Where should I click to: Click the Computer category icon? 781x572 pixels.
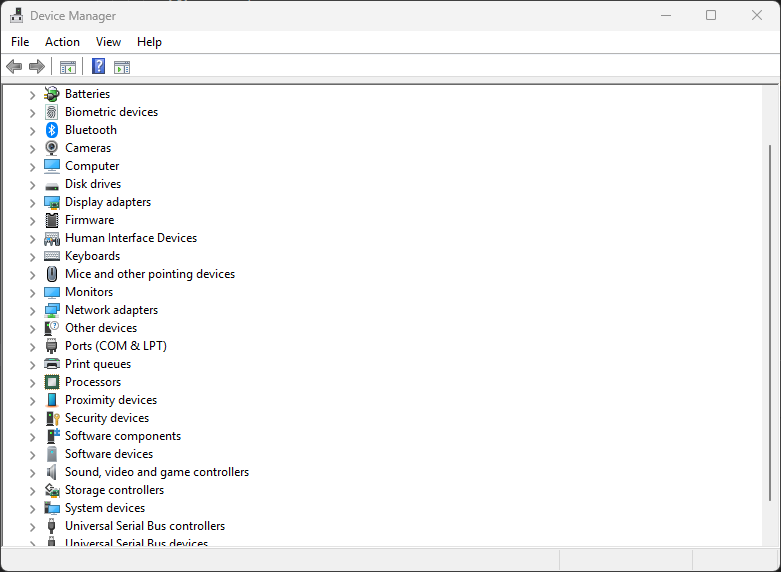click(x=52, y=165)
